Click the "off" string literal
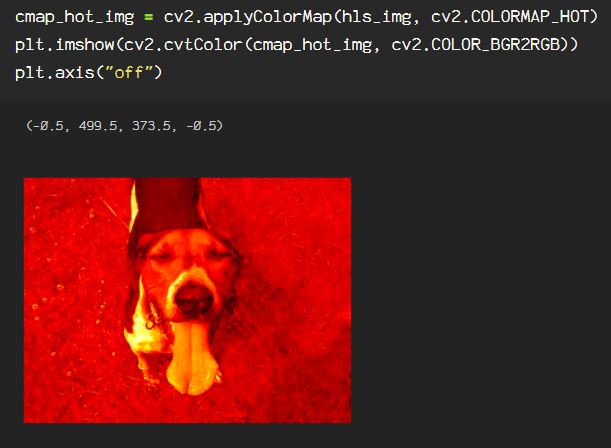611x448 pixels. coord(129,73)
